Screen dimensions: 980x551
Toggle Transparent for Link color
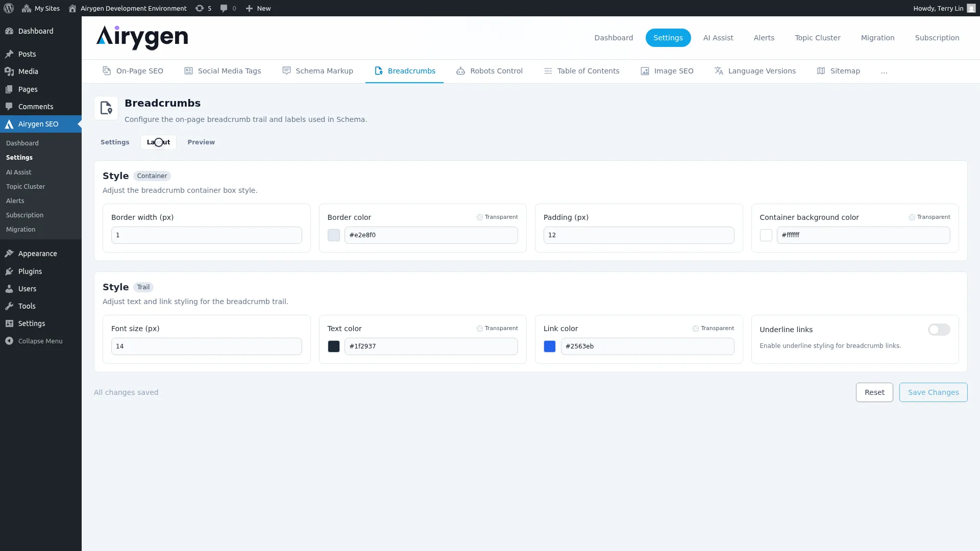click(713, 329)
